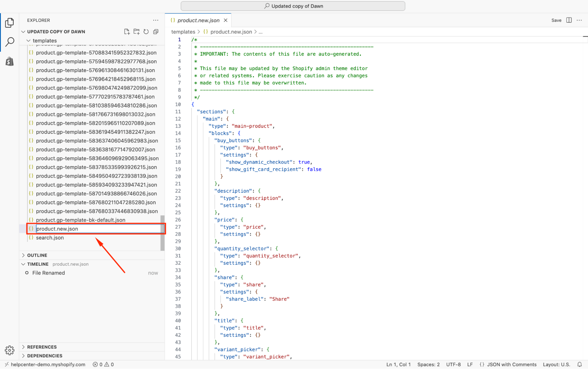This screenshot has height=369, width=588.
Task: Refresh the explorer file tree
Action: (x=146, y=31)
